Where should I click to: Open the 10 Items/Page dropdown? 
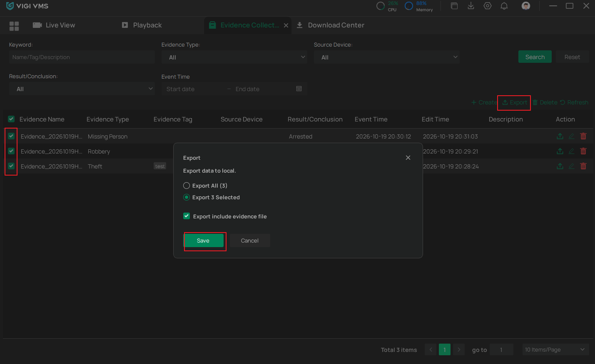pos(555,349)
